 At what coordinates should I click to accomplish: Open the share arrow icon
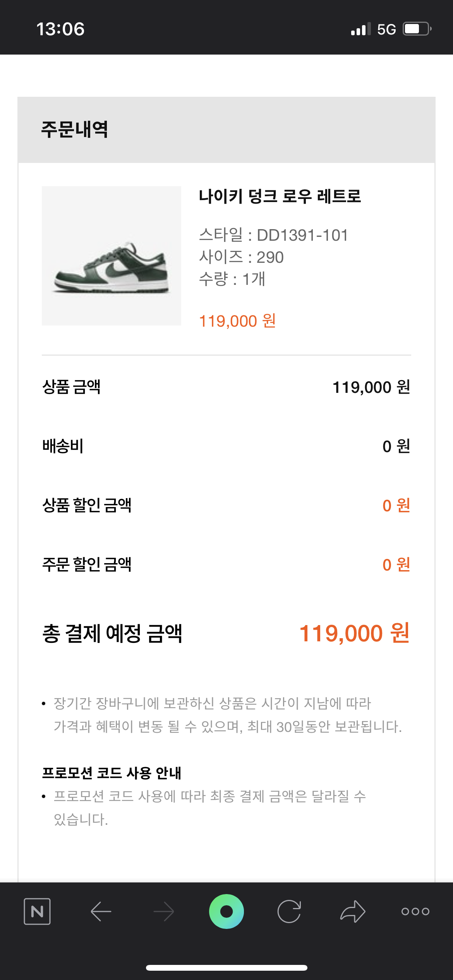pyautogui.click(x=352, y=911)
